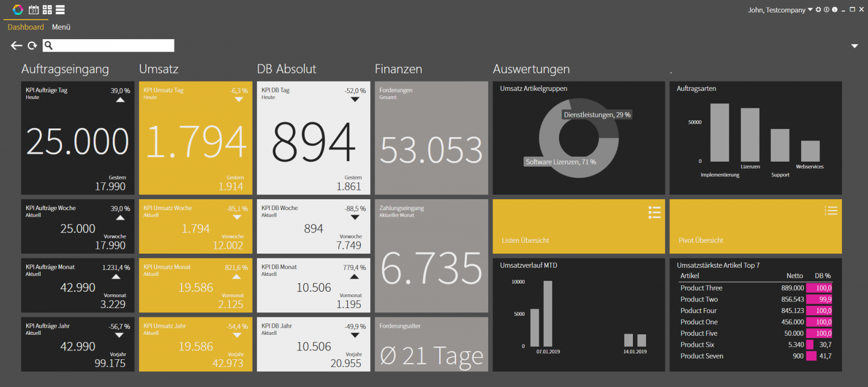The width and height of the screenshot is (868, 387).
Task: Click list icon on Pivot Übersicht tile
Action: 830,211
